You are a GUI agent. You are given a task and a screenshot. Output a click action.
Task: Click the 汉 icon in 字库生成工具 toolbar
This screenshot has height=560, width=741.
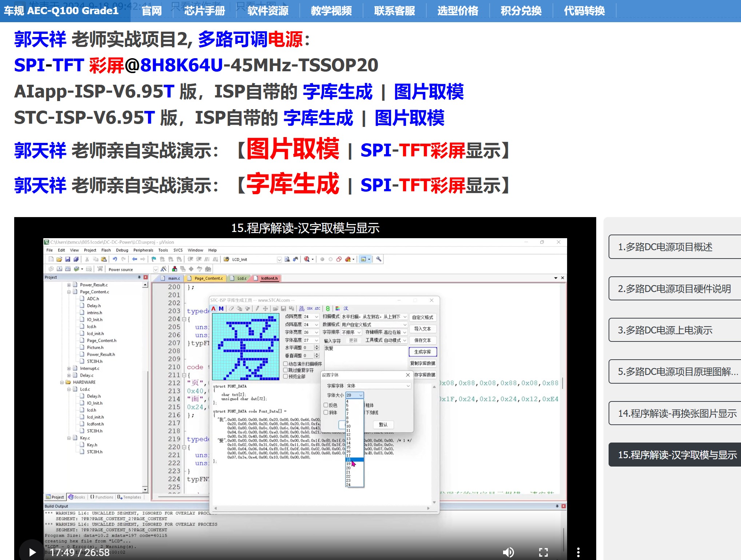pyautogui.click(x=346, y=308)
